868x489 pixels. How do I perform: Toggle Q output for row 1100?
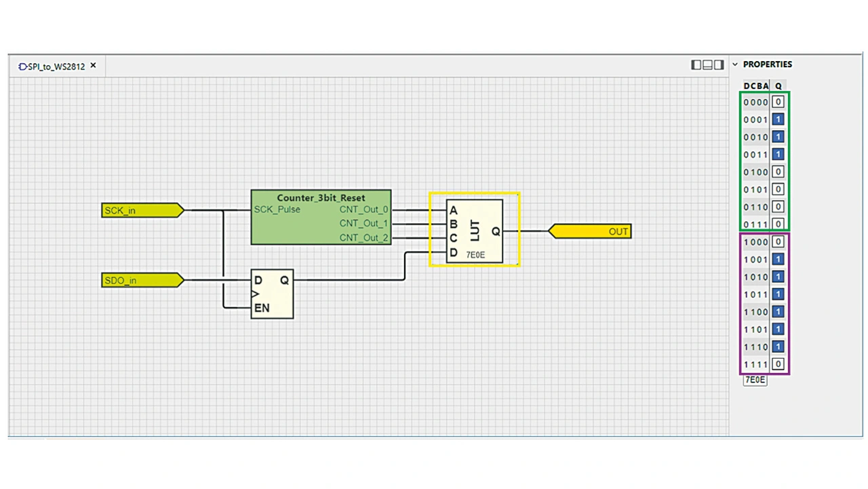coord(778,312)
